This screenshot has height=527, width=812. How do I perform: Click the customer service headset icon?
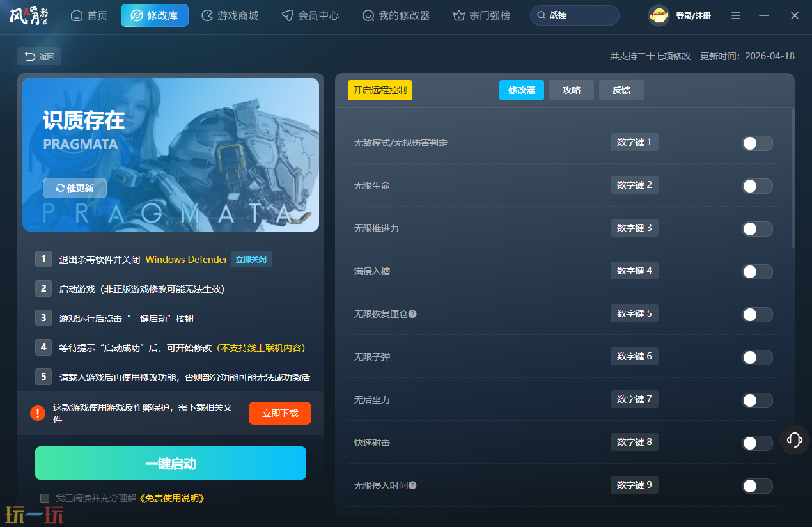[x=795, y=439]
